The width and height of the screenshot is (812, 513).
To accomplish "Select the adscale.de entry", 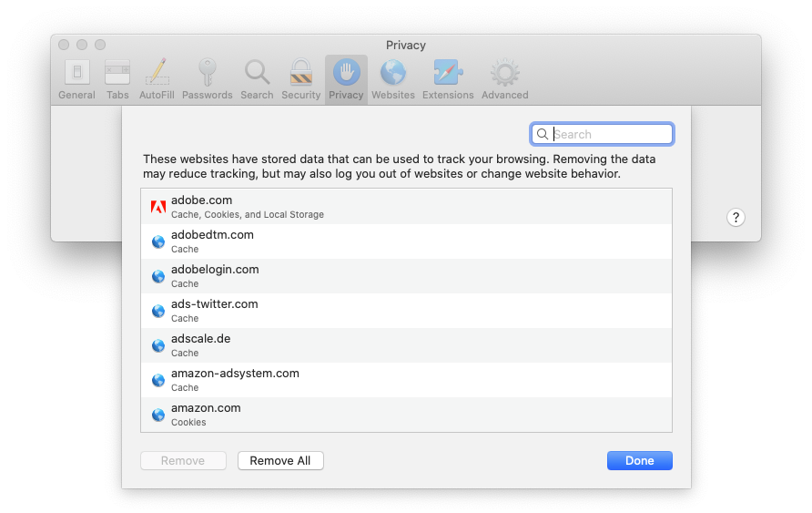I will pyautogui.click(x=407, y=345).
